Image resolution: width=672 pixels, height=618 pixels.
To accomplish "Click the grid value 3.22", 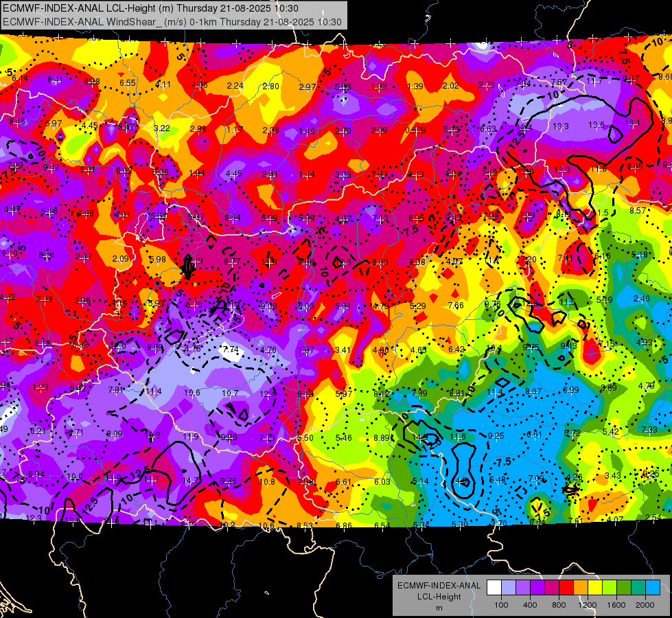I will pyautogui.click(x=161, y=128).
